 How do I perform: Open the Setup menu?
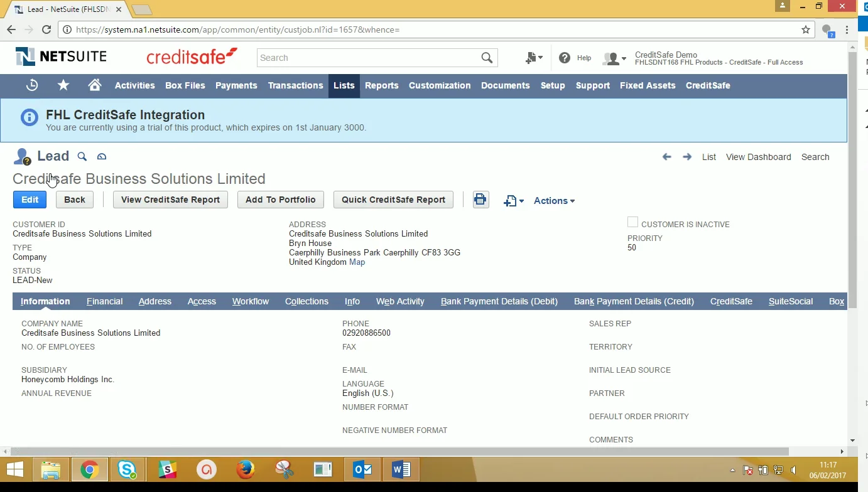[x=553, y=85]
